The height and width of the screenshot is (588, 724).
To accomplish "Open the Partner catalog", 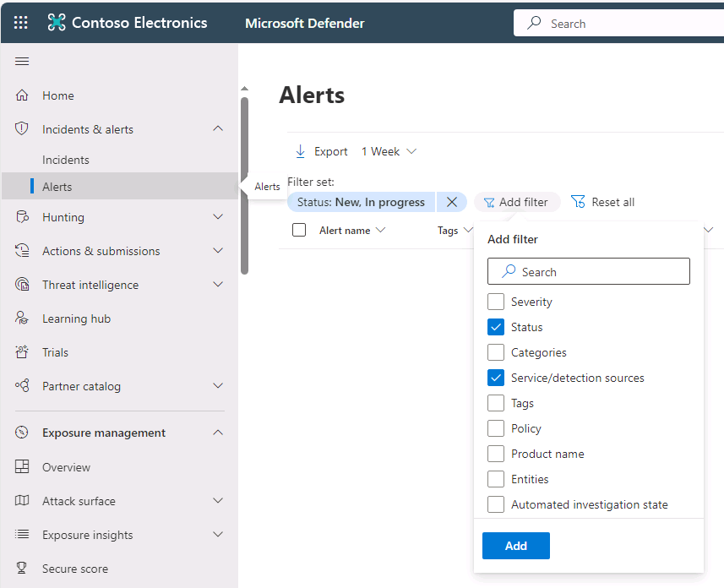I will click(x=84, y=386).
